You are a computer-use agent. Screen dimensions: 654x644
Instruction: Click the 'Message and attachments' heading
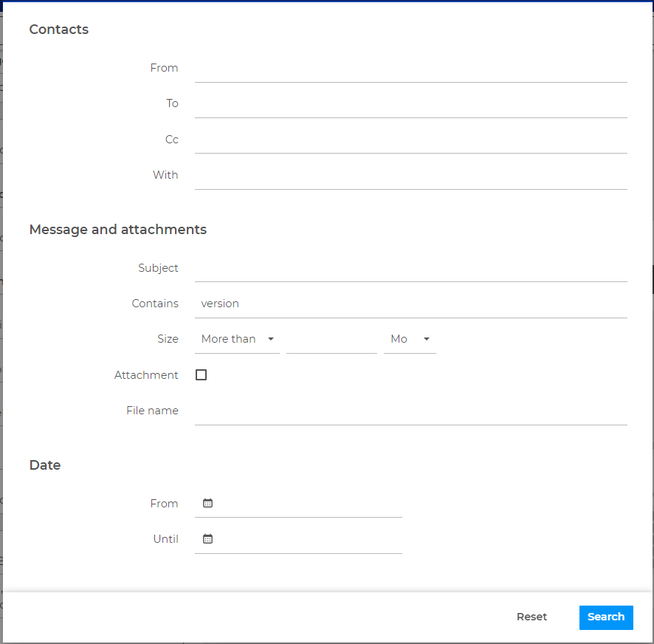tap(117, 230)
